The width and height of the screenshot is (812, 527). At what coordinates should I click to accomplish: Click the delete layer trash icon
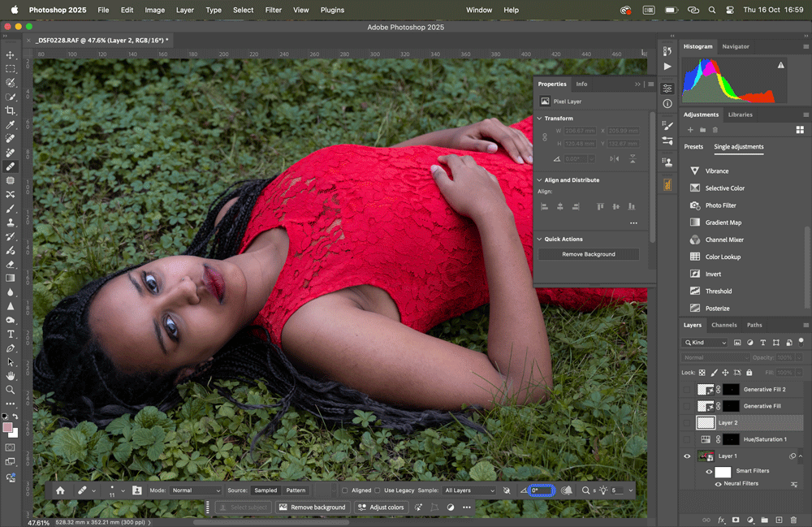point(793,520)
